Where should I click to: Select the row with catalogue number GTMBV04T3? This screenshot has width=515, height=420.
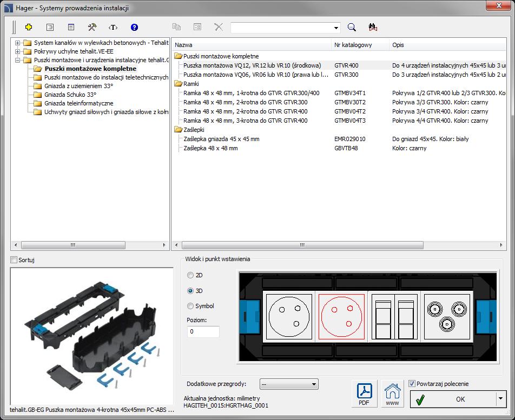(x=339, y=121)
